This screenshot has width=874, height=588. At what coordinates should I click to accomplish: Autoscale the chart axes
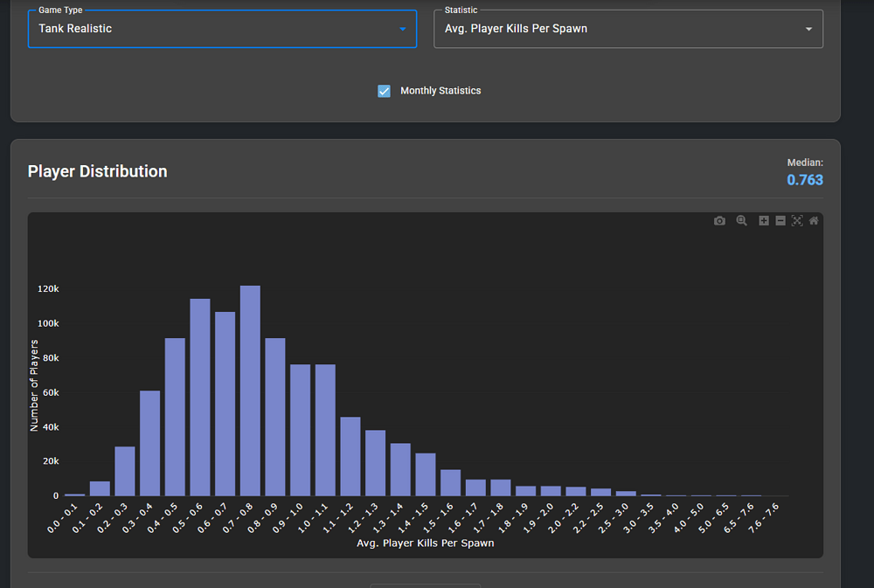(x=797, y=221)
